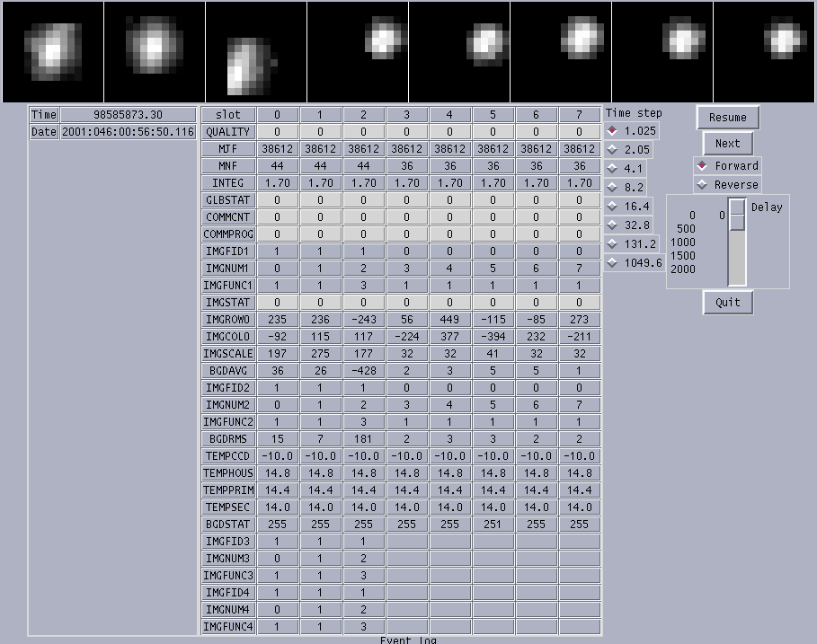The height and width of the screenshot is (644, 817).
Task: Click the IMGNUM2 value 6
Action: 537,405
